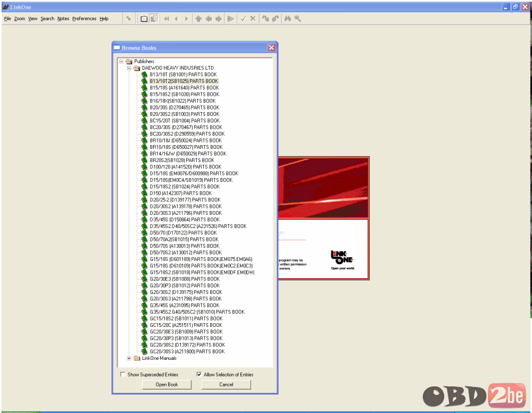Select BR14/16JW (D650029) PARTS BOOK
The height and width of the screenshot is (413, 532).
coord(188,154)
